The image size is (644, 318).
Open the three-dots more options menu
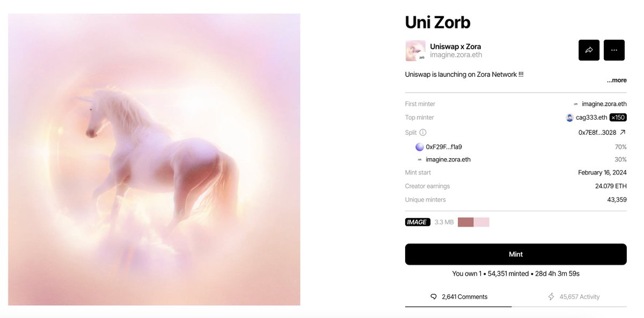pyautogui.click(x=614, y=50)
